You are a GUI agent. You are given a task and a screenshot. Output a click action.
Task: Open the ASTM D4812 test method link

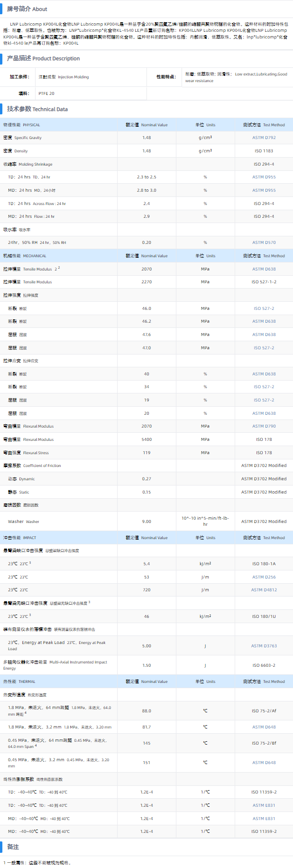[x=264, y=590]
